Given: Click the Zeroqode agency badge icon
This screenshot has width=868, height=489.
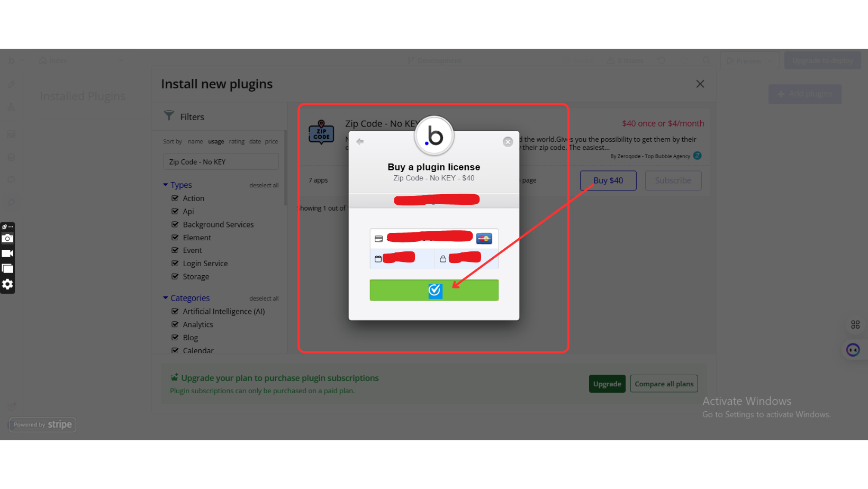Looking at the screenshot, I should pos(698,156).
